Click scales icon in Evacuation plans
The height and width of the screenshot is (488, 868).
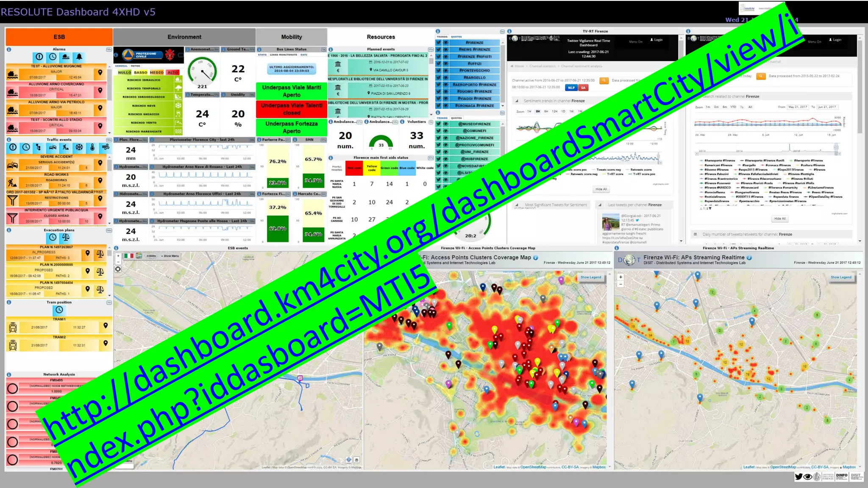pos(66,237)
